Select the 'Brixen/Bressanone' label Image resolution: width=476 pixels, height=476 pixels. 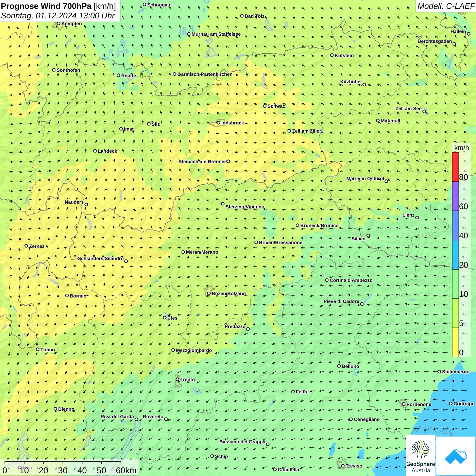281,242
